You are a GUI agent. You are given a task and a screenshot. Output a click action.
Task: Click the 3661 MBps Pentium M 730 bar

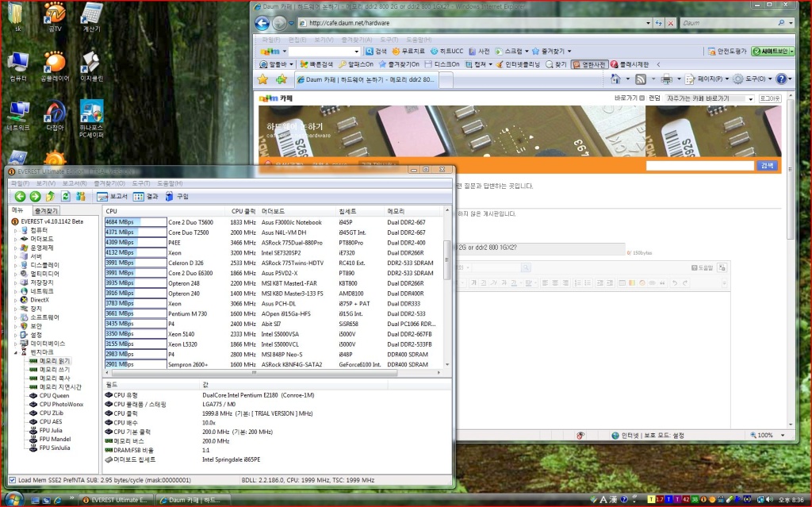click(136, 313)
